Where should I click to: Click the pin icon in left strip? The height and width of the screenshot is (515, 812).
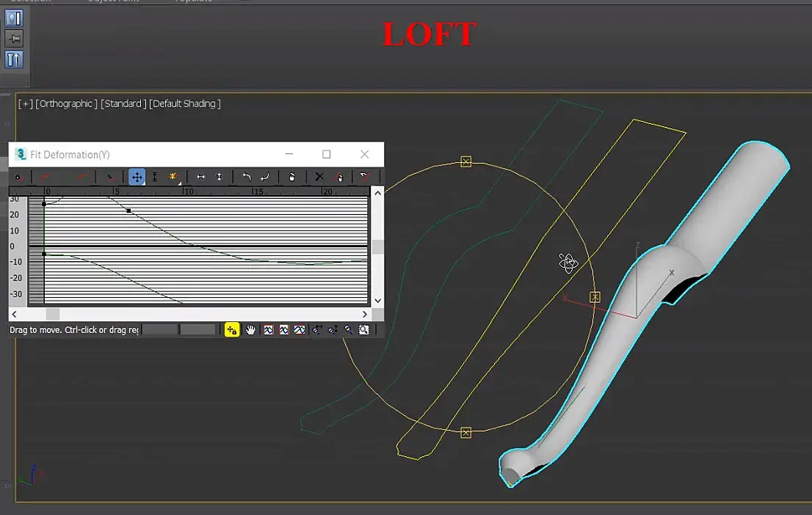pos(14,39)
